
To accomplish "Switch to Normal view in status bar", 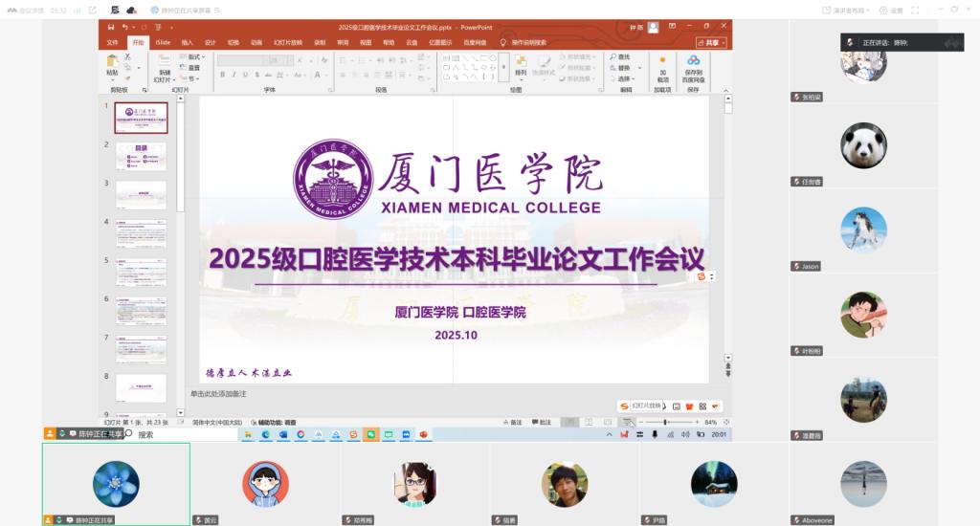I will point(569,423).
